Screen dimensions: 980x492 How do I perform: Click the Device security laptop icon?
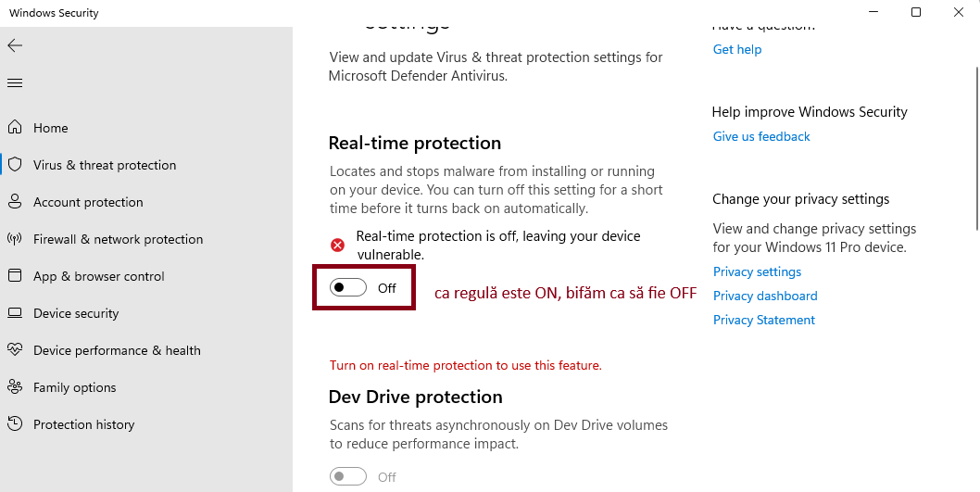point(15,313)
